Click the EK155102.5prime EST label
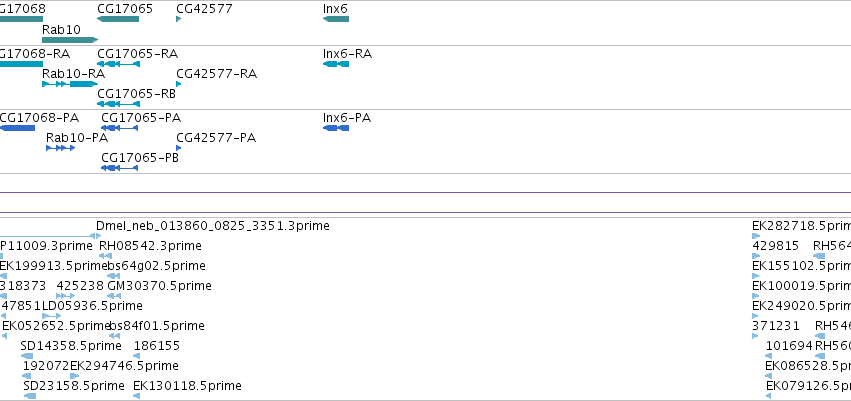 pos(801,266)
